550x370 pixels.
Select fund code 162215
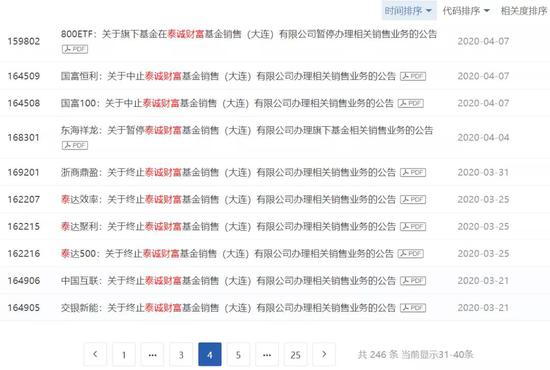click(x=24, y=227)
